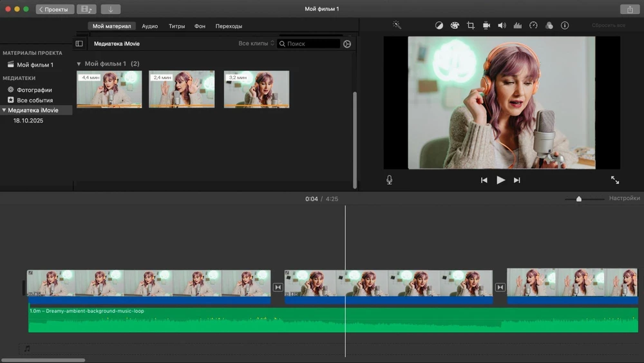Open the cropping tool
Viewport: 644px width, 363px height.
471,26
